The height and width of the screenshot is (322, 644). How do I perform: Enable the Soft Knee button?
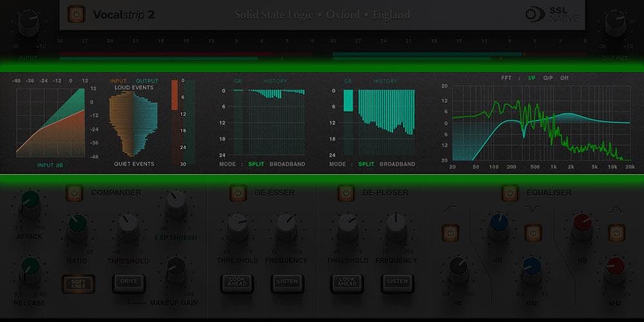point(78,284)
